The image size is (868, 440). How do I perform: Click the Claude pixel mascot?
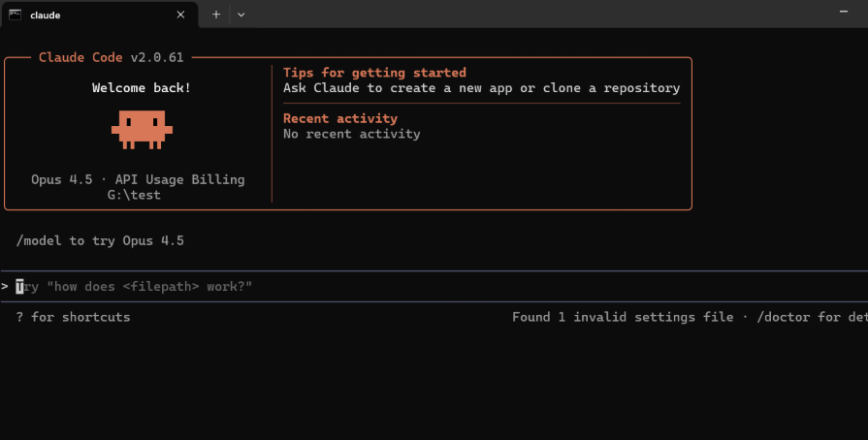(x=142, y=130)
